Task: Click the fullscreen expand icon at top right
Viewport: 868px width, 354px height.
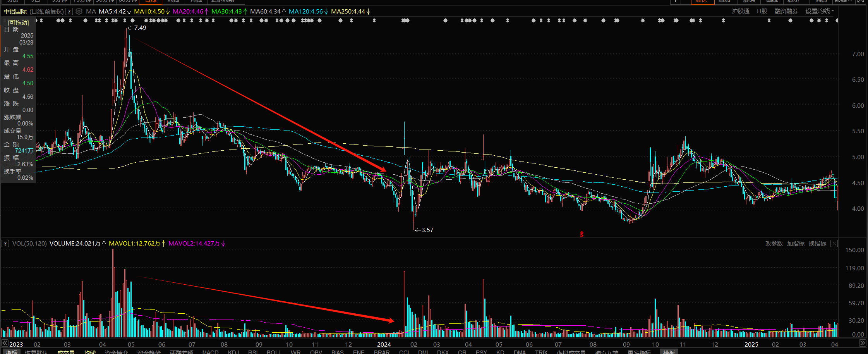Action: point(861,1)
